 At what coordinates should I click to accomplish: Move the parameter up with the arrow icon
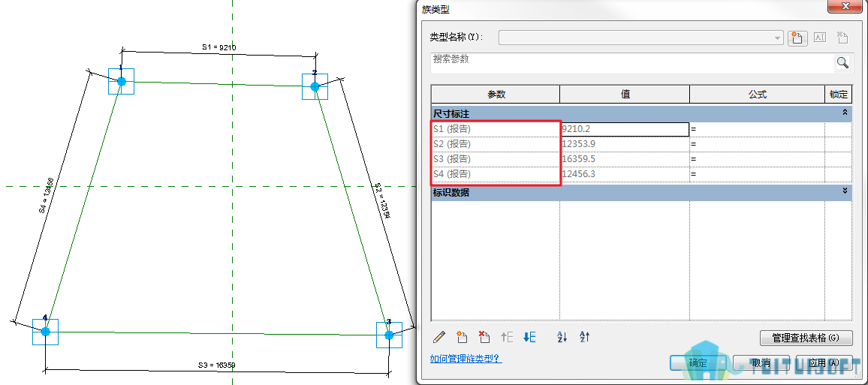[507, 336]
